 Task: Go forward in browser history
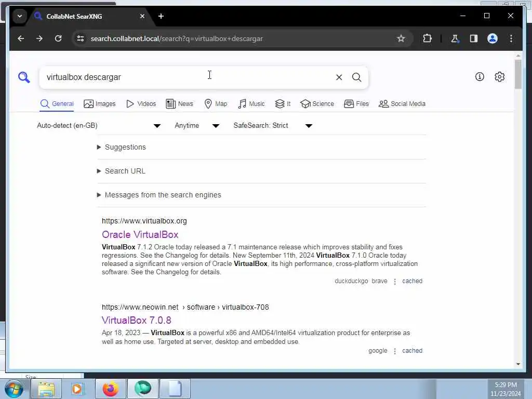(39, 38)
